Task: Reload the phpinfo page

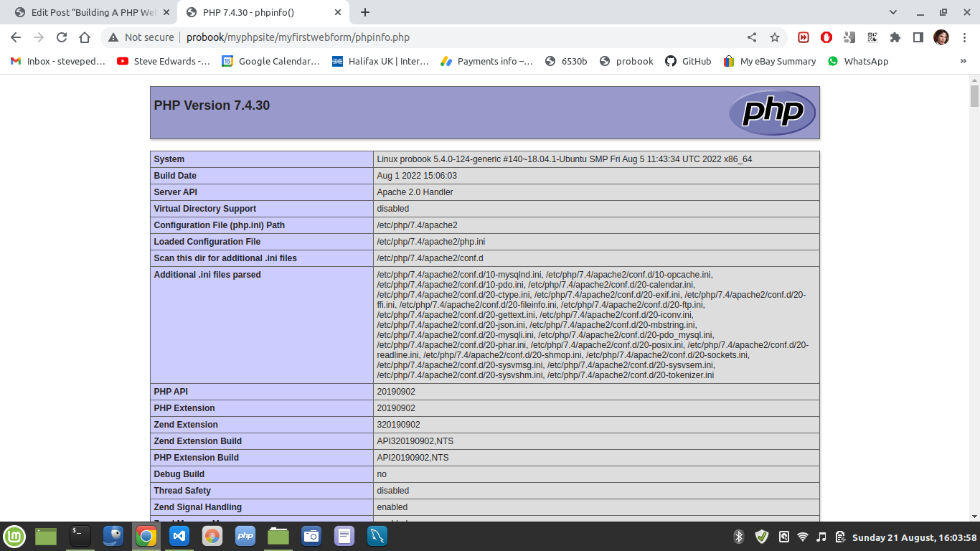Action: click(62, 37)
